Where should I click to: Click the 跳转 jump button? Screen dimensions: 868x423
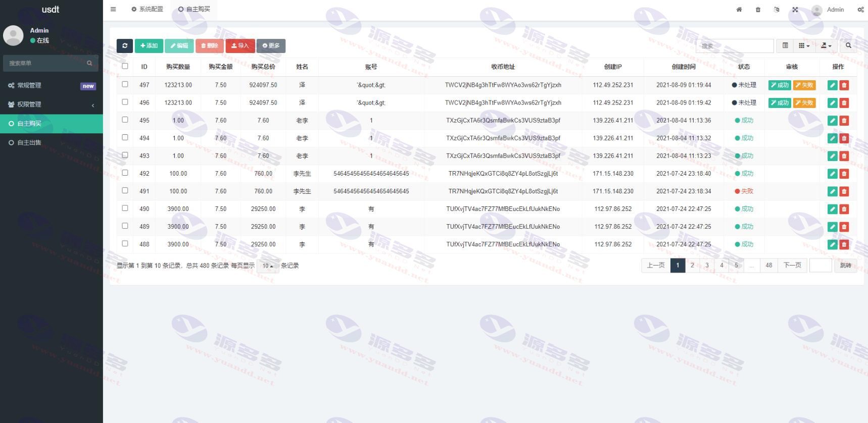(x=846, y=266)
